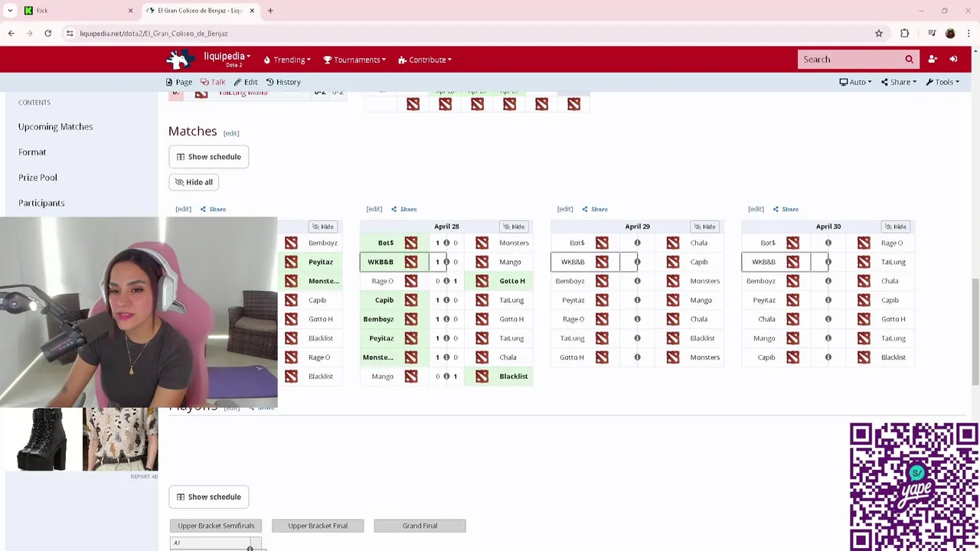View site information icon in address bar
The image size is (980, 551).
[70, 33]
